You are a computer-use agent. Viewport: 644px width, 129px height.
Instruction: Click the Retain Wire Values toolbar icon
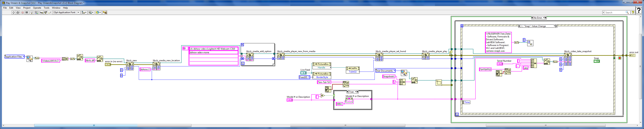click(x=36, y=12)
